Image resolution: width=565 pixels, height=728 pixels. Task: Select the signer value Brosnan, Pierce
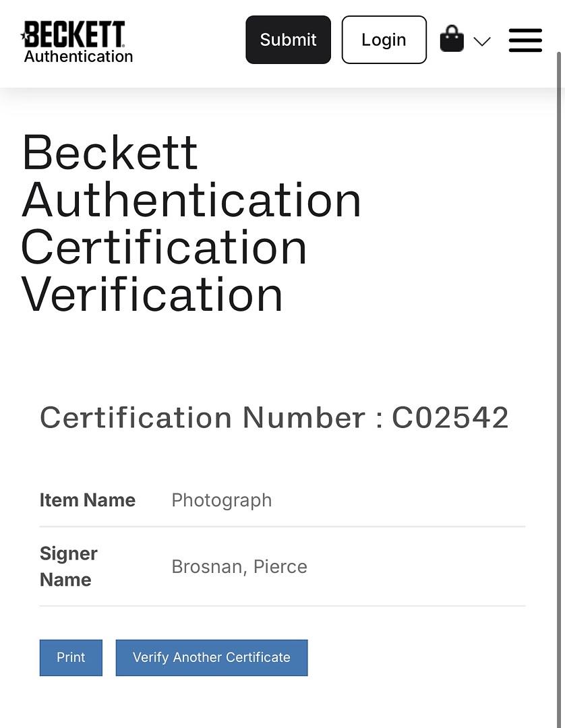[239, 566]
